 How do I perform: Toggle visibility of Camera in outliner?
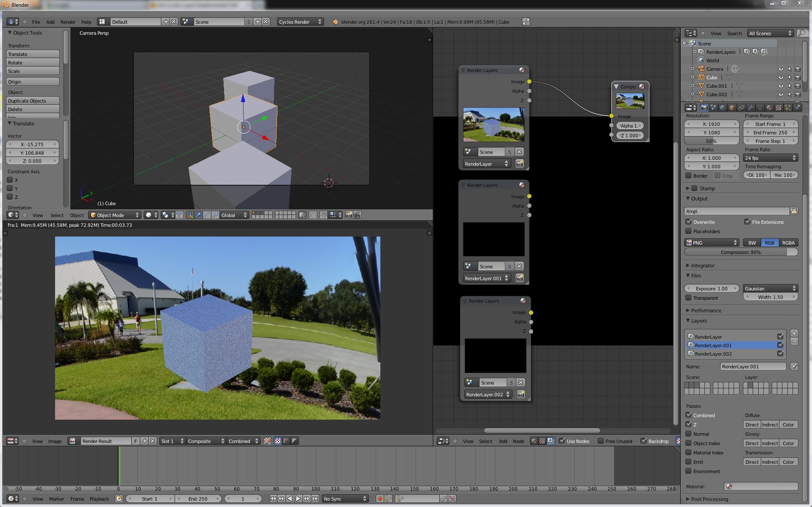tap(781, 69)
